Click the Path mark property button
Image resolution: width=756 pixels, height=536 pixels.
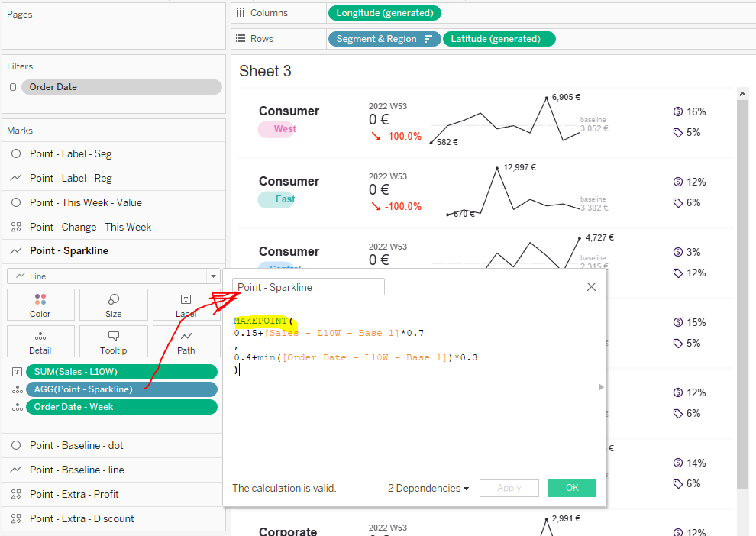click(186, 341)
